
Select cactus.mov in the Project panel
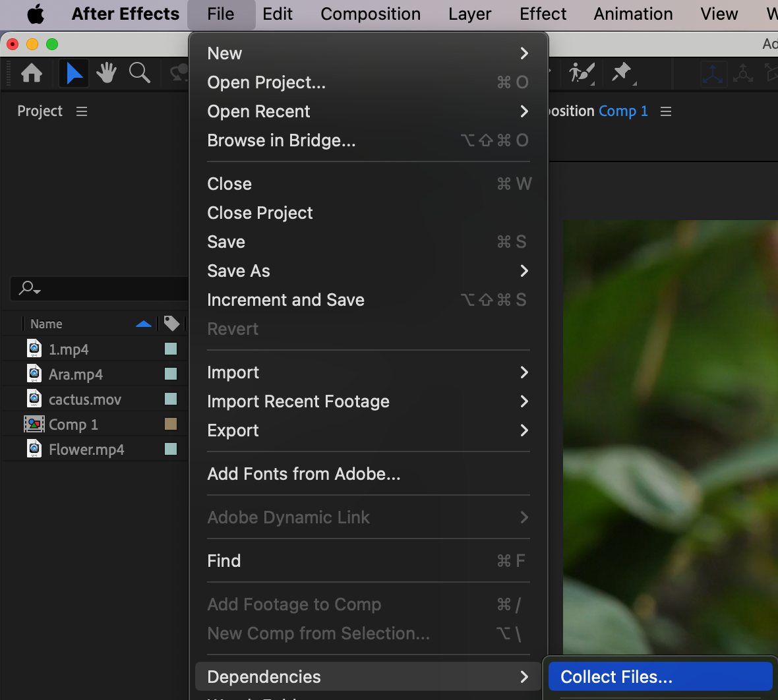point(84,399)
